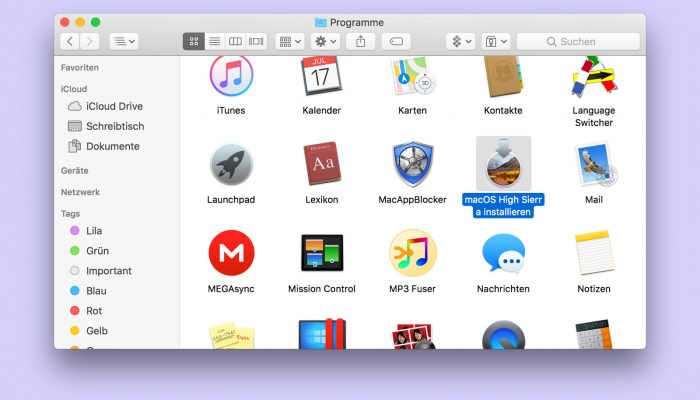The height and width of the screenshot is (400, 700).
Task: Select the calculator app icon
Action: (594, 334)
